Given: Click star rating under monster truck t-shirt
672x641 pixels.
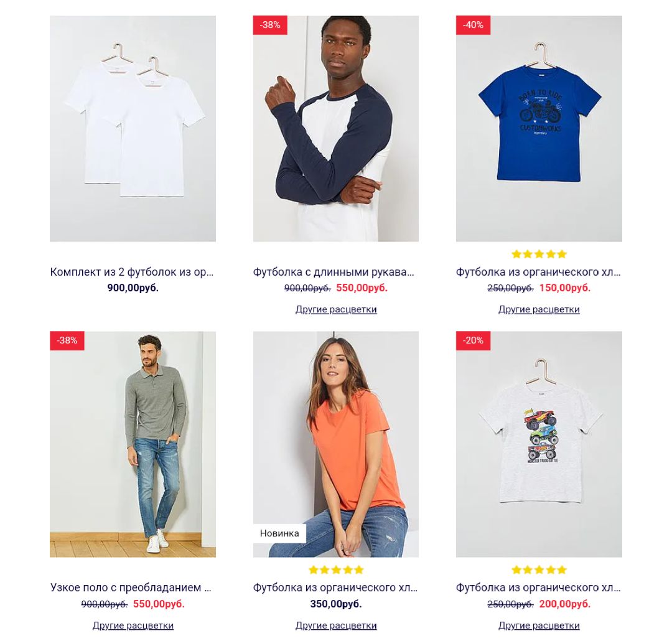Looking at the screenshot, I should point(539,570).
